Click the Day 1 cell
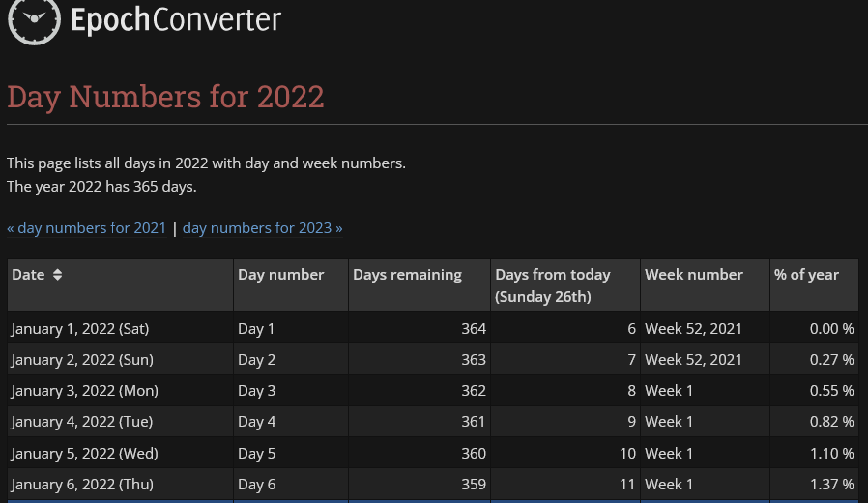The height and width of the screenshot is (503, 868). point(291,329)
